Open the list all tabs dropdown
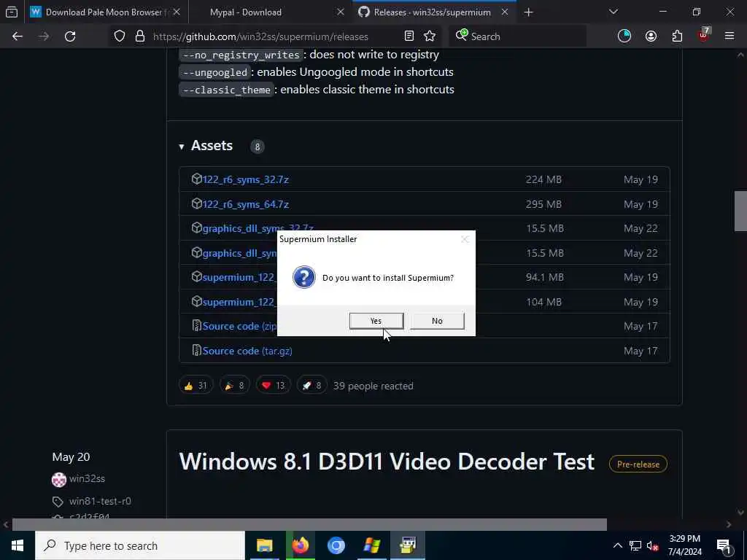Image resolution: width=747 pixels, height=560 pixels. (x=613, y=12)
